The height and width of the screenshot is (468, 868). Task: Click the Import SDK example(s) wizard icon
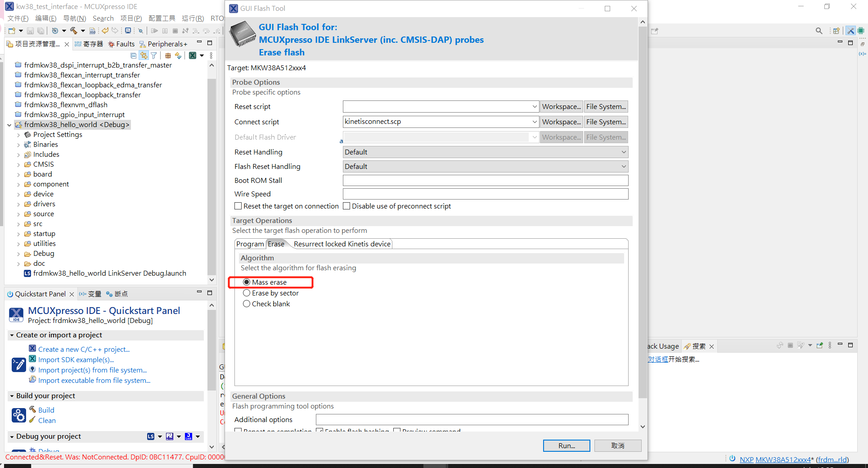32,359
